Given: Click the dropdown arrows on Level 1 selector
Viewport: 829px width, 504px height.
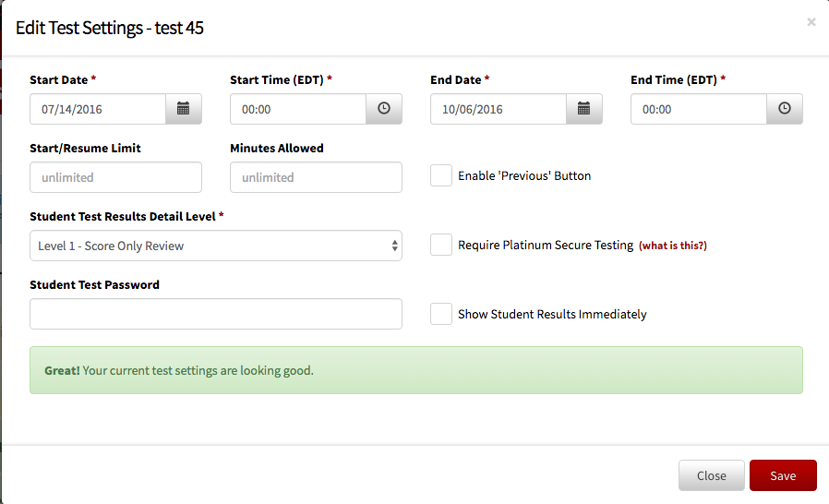Looking at the screenshot, I should [x=394, y=246].
